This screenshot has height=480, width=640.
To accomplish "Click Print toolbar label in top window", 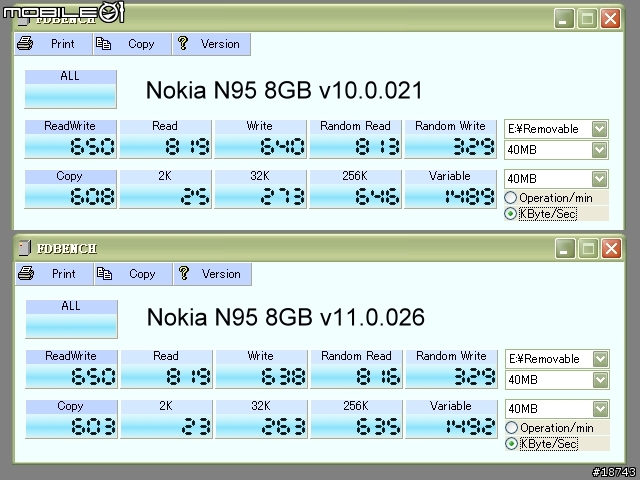I will 62,44.
